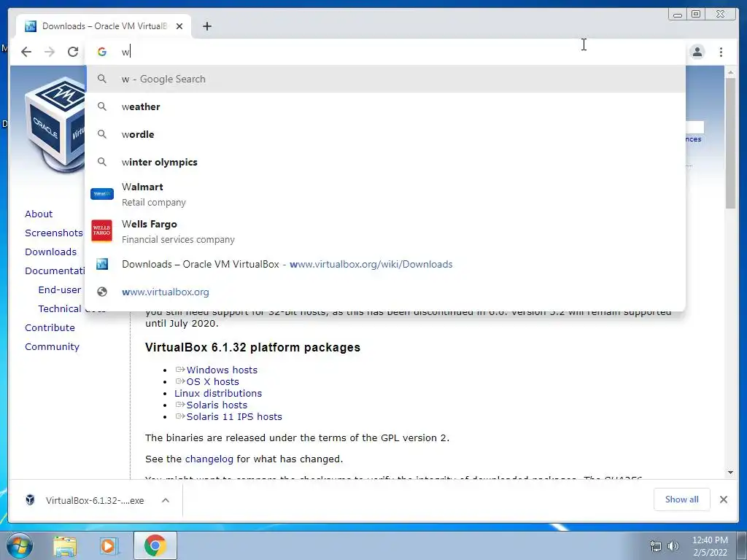This screenshot has height=560, width=747.
Task: Select the Downloads – Oracle VM VirtualBox tab
Action: (104, 26)
